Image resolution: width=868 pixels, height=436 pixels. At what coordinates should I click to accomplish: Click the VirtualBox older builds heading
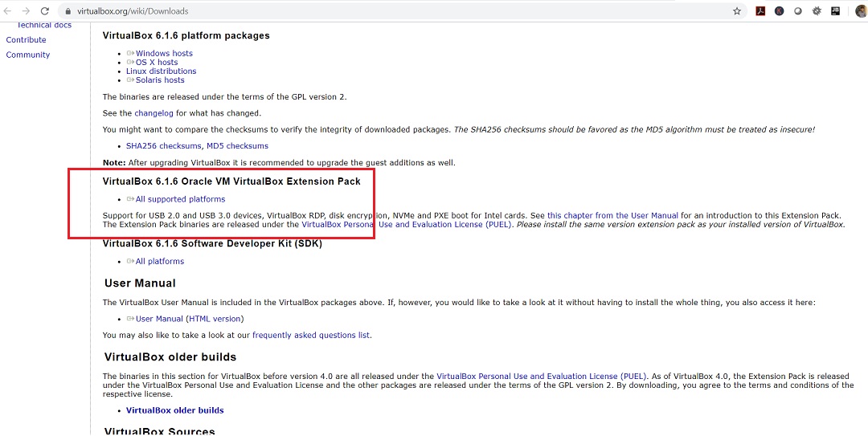click(170, 357)
